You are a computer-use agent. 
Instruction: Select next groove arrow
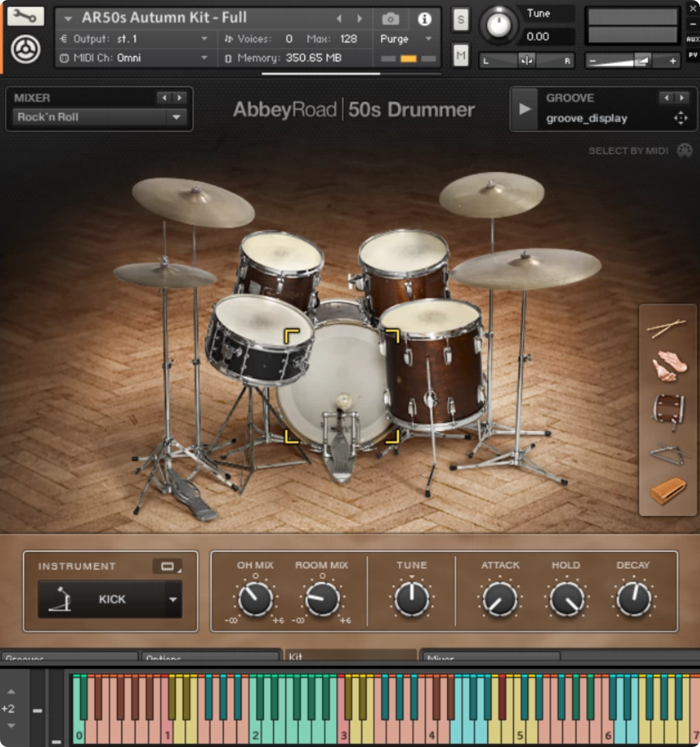click(682, 98)
